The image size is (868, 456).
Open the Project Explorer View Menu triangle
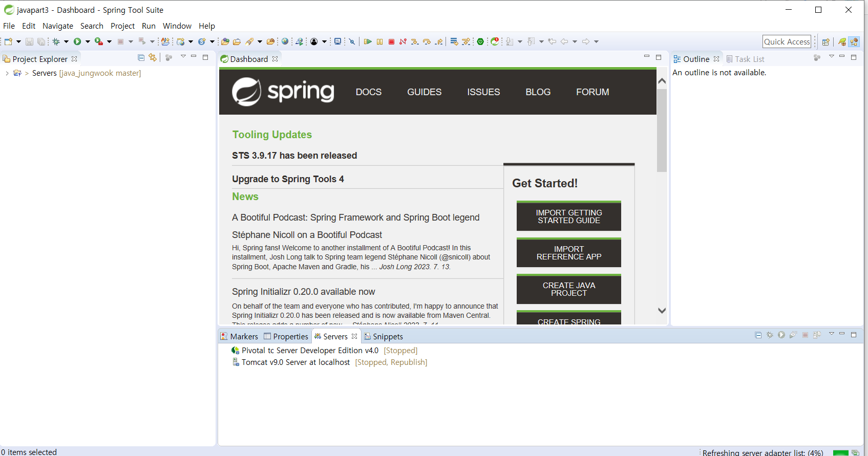183,56
